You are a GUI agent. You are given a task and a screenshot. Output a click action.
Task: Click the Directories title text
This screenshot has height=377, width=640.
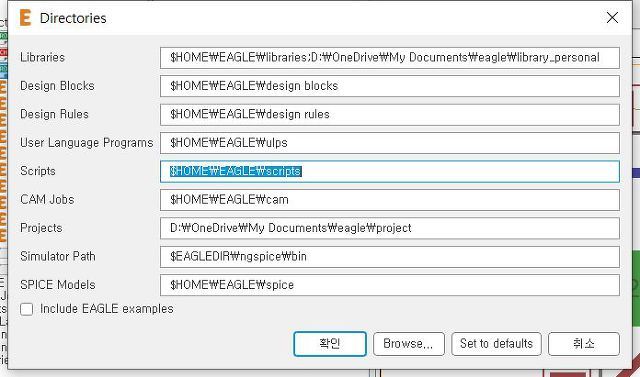[73, 18]
